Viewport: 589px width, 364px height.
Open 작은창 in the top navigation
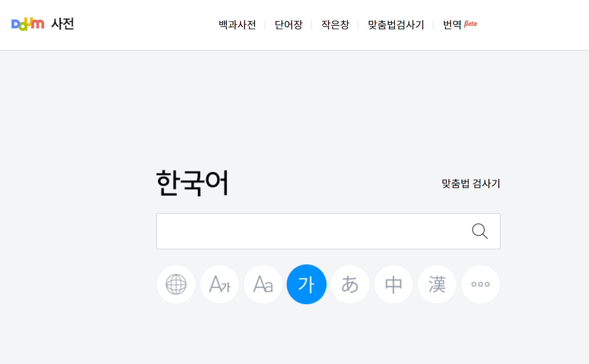tap(335, 25)
